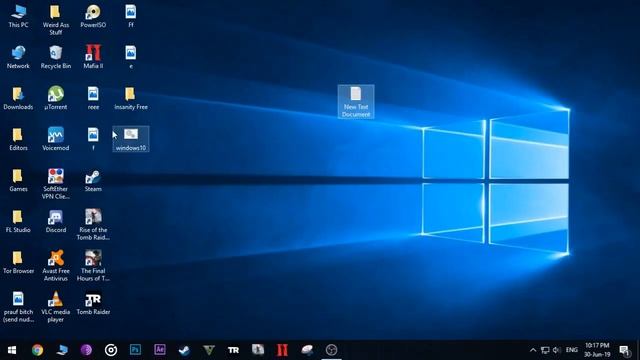
Task: Open After Effects from the taskbar
Action: pos(160,350)
